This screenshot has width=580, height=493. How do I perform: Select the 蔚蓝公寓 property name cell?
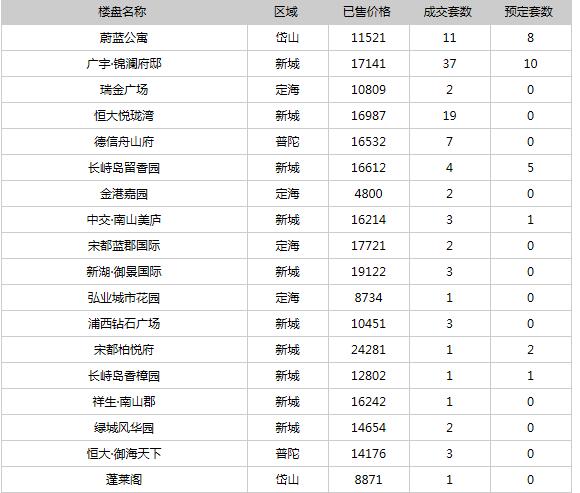click(x=124, y=38)
